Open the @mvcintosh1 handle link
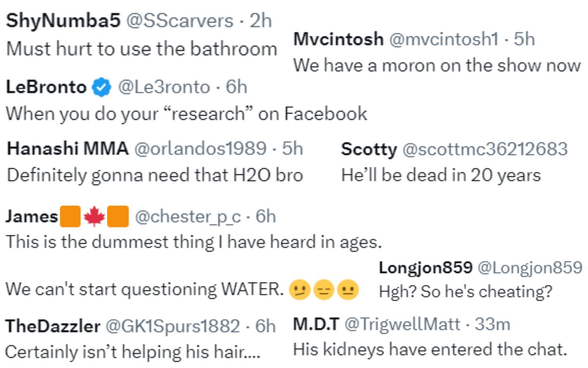This screenshot has height=368, width=588. pyautogui.click(x=444, y=39)
